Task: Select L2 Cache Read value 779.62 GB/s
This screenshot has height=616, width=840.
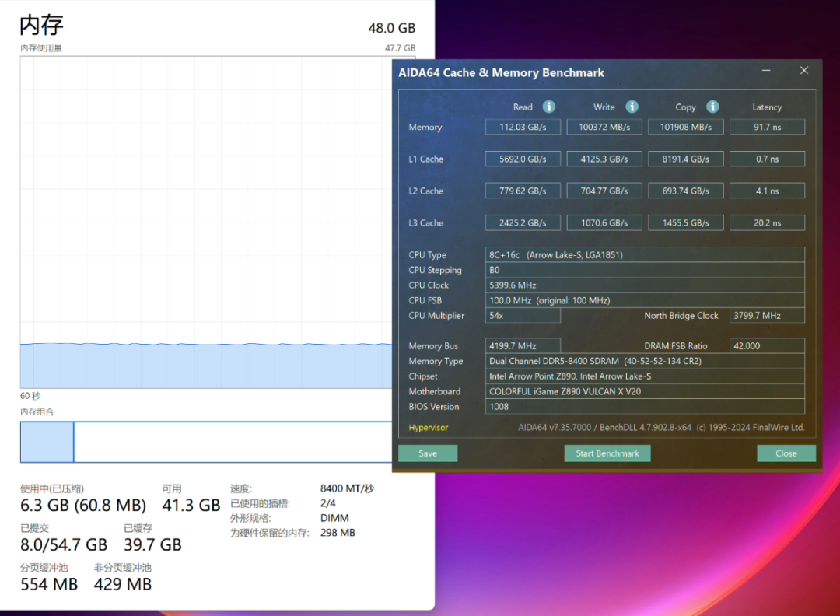Action: pos(523,191)
